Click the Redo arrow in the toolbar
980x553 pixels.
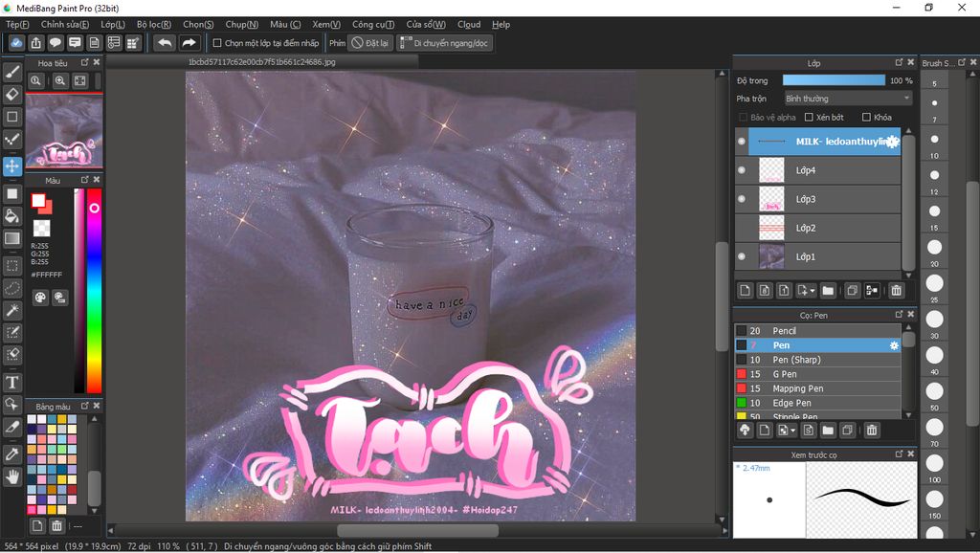coord(189,43)
